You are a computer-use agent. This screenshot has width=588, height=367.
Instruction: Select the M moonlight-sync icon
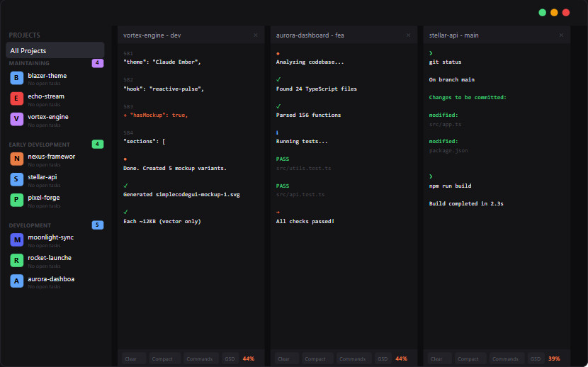tap(16, 240)
